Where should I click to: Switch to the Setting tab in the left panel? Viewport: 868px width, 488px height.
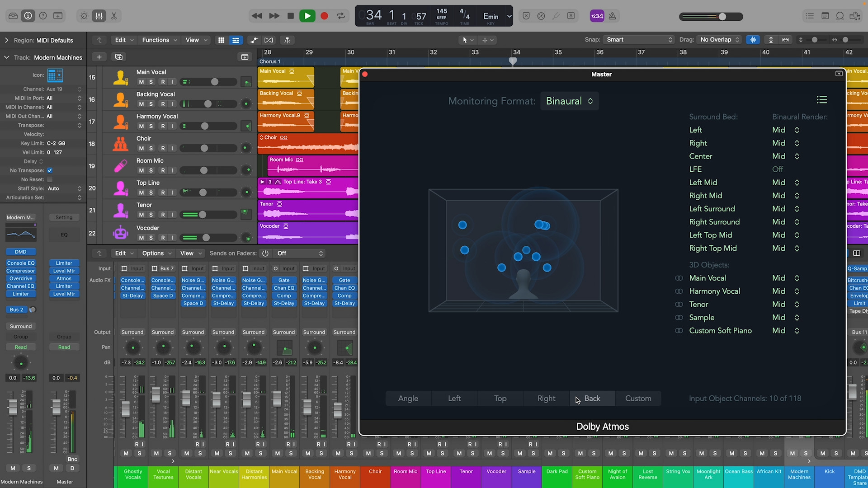[64, 217]
